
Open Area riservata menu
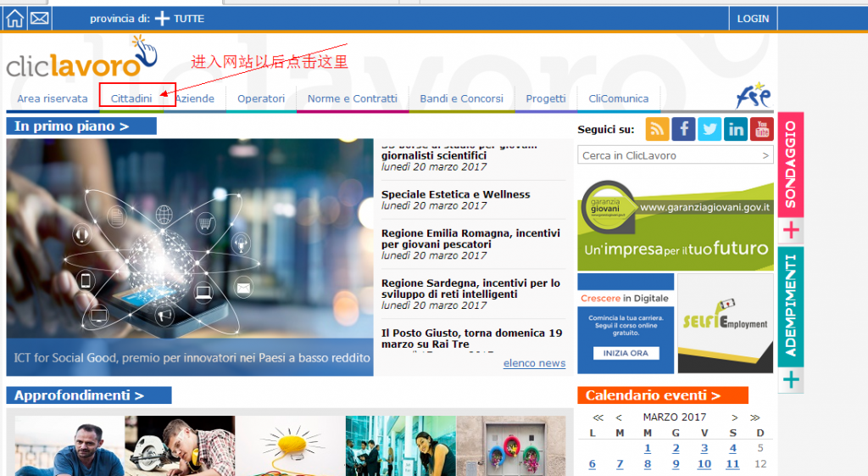[x=52, y=98]
